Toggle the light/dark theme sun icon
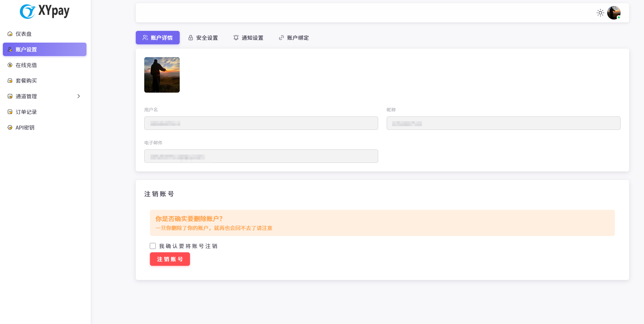This screenshot has height=324, width=644. 600,13
